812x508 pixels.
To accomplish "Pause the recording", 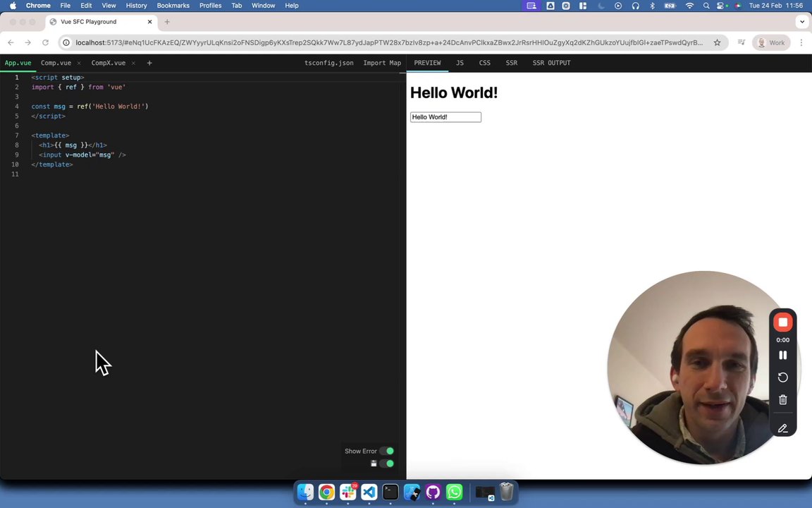I will pyautogui.click(x=782, y=355).
